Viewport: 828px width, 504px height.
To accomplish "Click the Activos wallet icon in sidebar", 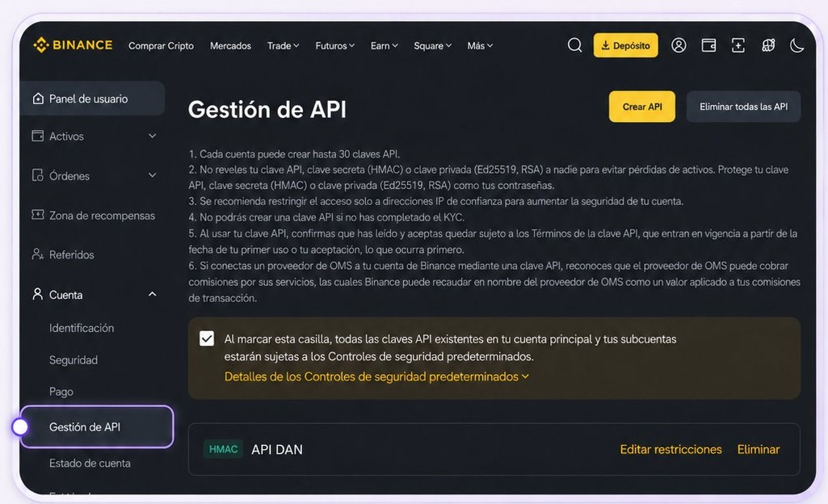I will [x=37, y=136].
